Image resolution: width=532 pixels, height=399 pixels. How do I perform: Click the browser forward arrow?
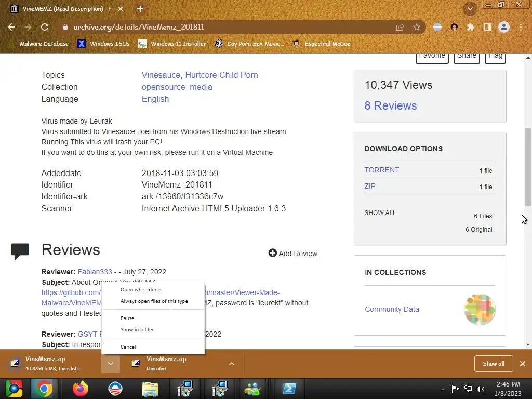tap(28, 27)
